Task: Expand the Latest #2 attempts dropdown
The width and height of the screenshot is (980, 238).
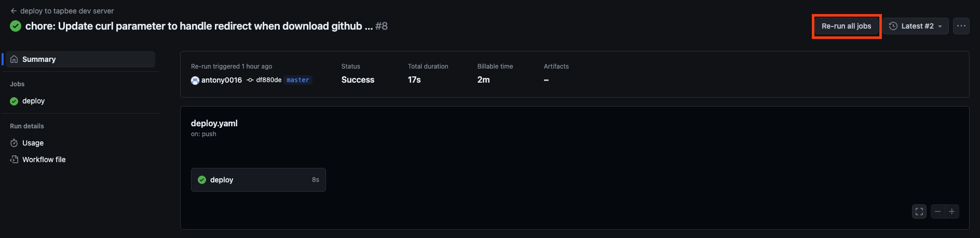Action: tap(916, 26)
